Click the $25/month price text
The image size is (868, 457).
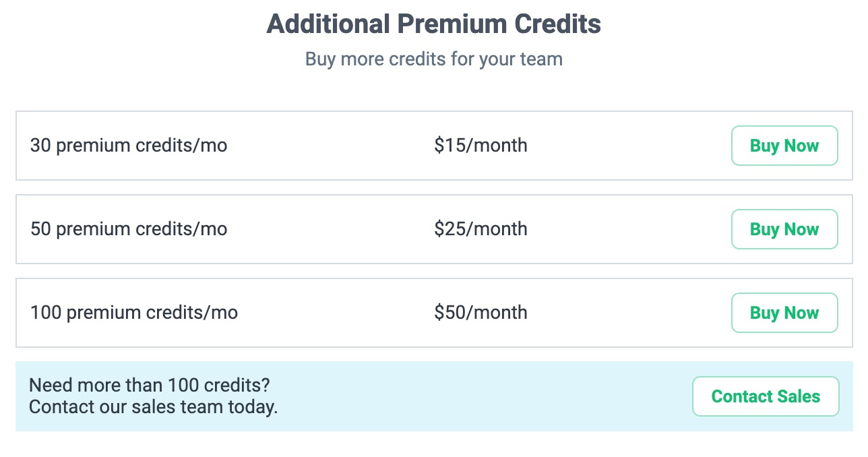tap(480, 229)
